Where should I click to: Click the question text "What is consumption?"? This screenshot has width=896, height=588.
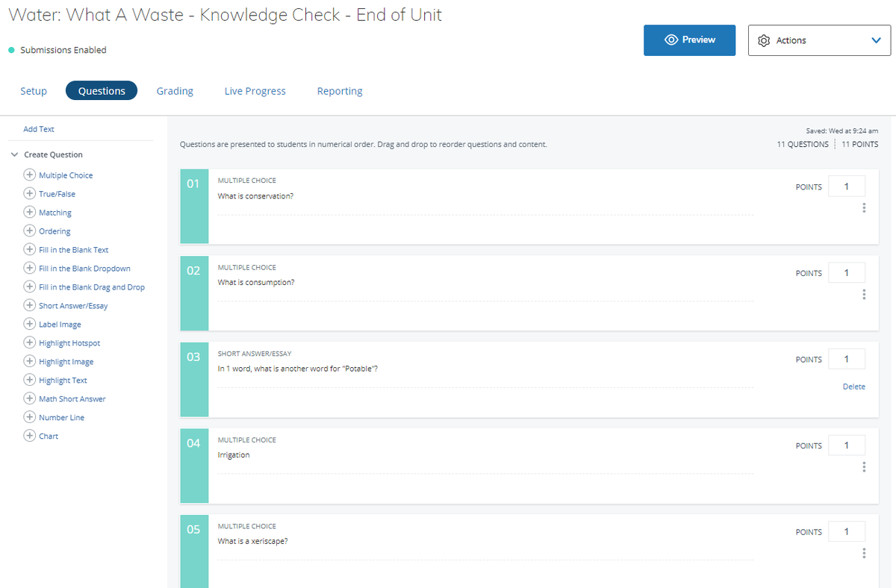(x=256, y=283)
